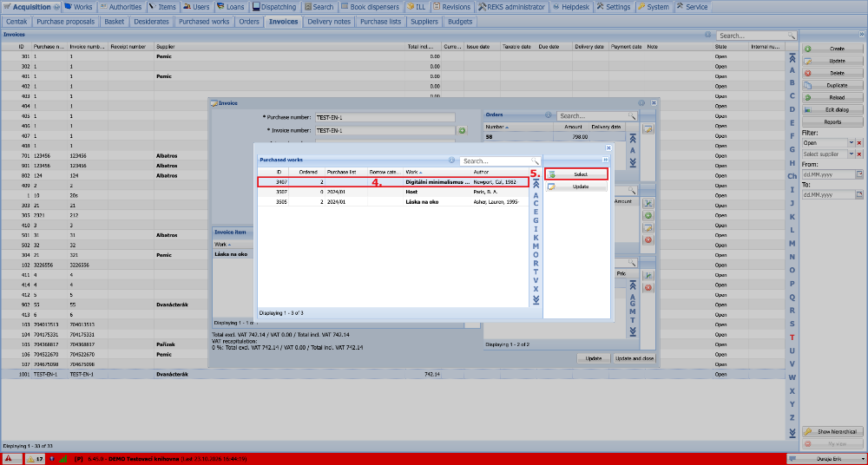This screenshot has height=465, width=868.
Task: Click the Show hierarchical button
Action: point(832,432)
